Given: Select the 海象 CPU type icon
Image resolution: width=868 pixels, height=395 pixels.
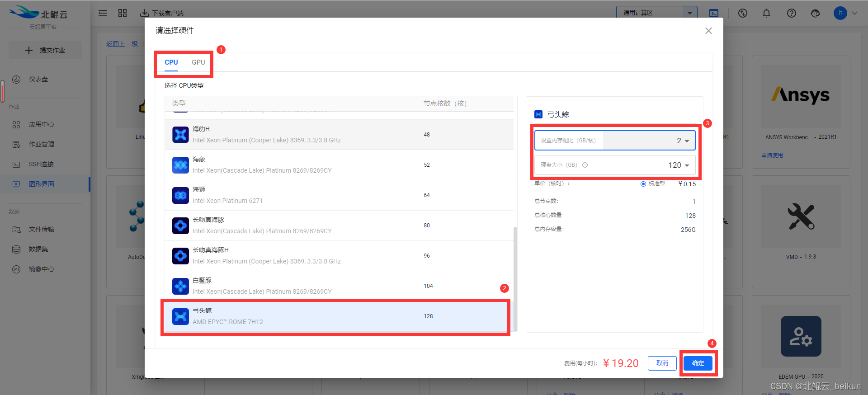Looking at the screenshot, I should tap(180, 165).
